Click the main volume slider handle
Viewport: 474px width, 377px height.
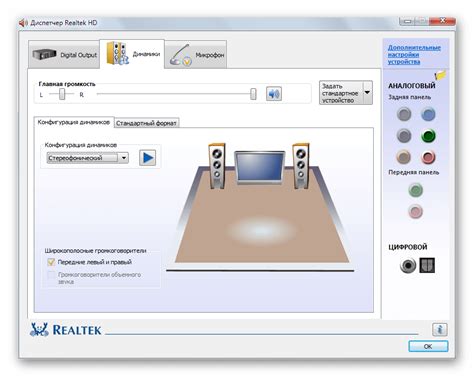[253, 94]
